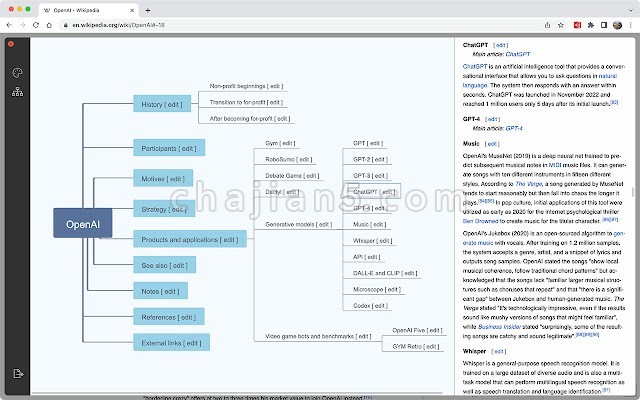The height and width of the screenshot is (400, 640).
Task: Click the mind map horizontal scrollbar
Action: coord(237,393)
